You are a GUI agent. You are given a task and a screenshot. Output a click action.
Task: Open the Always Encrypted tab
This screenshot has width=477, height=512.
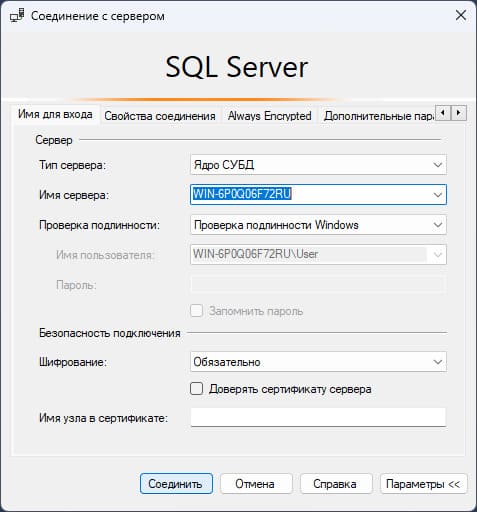(269, 116)
